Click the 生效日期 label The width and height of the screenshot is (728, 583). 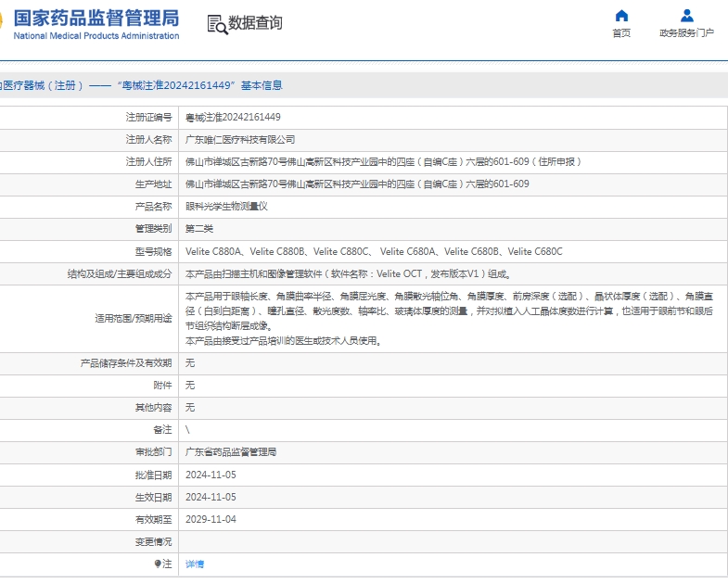153,497
